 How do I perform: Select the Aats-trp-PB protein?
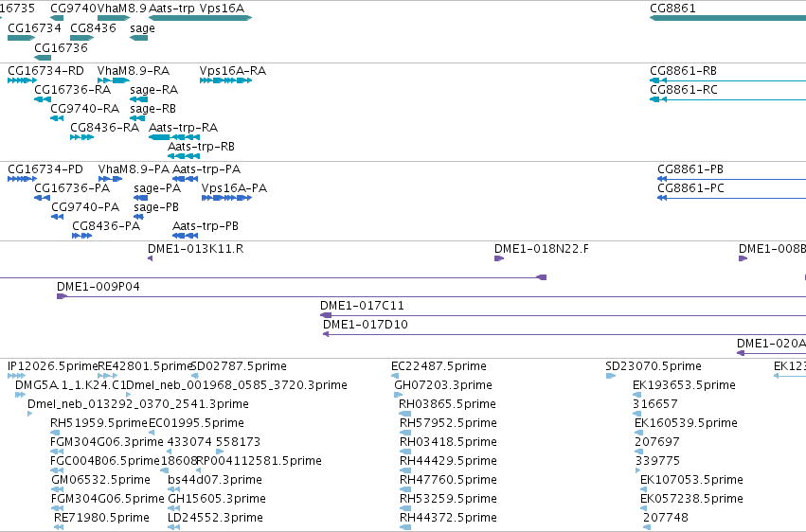185,236
